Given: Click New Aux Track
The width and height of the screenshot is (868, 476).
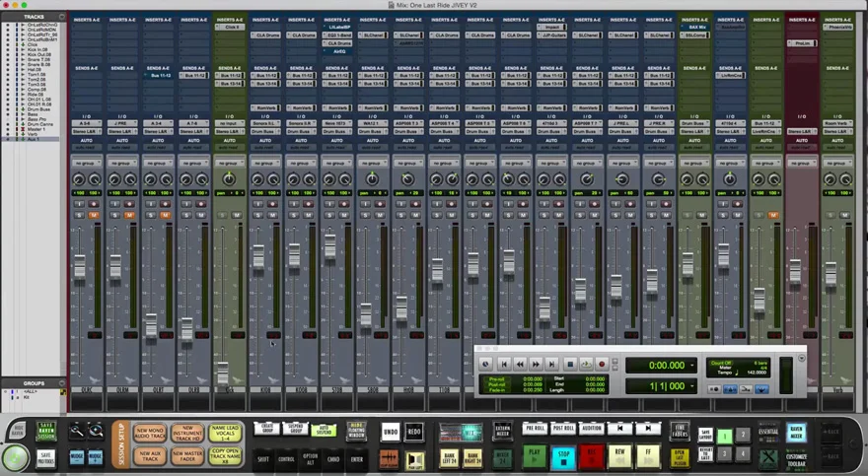Looking at the screenshot, I should (x=150, y=456).
